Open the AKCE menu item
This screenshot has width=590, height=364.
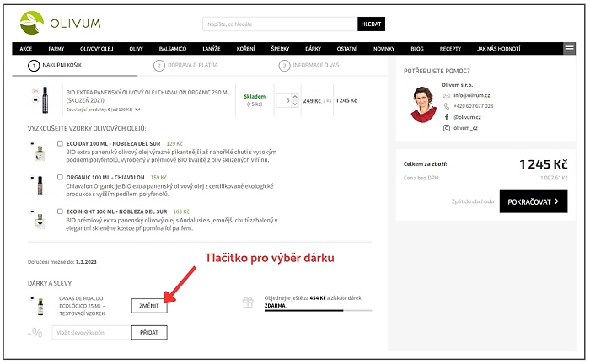26,49
